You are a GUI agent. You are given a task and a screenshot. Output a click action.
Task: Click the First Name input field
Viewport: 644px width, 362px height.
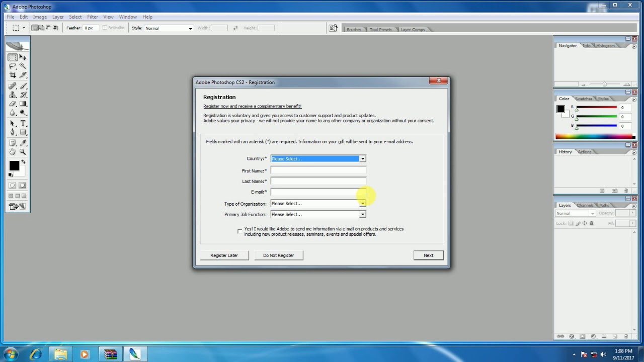pos(318,171)
